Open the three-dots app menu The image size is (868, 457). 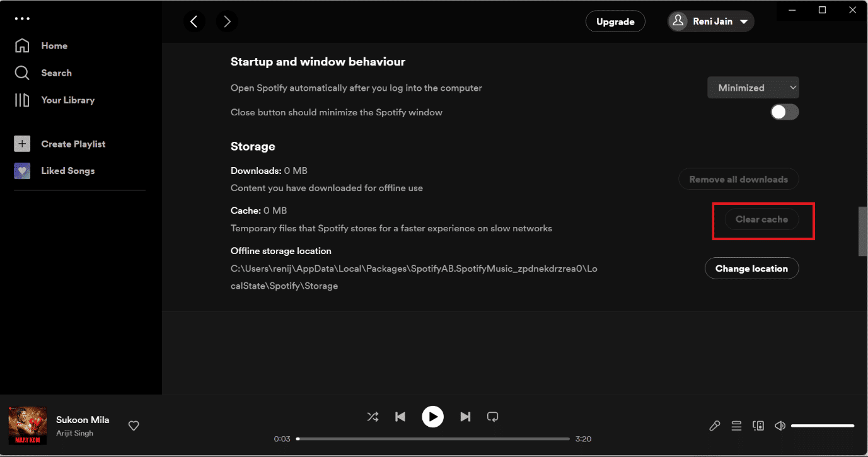[x=22, y=18]
